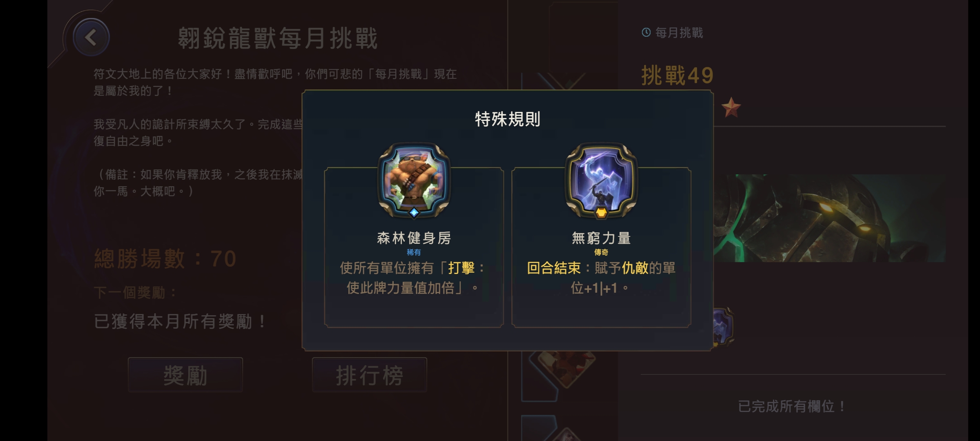Open the 排行榜 leaderboard button

[370, 375]
